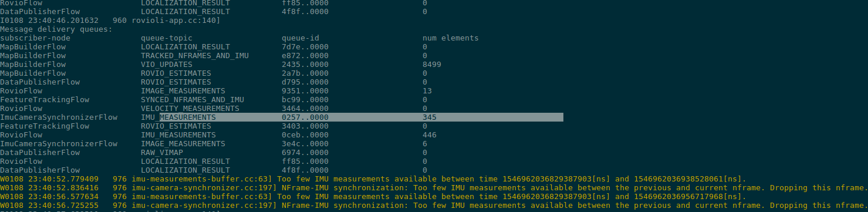868x212 pixels.
Task: Select queue-id d795..0000
Action: click(305, 82)
